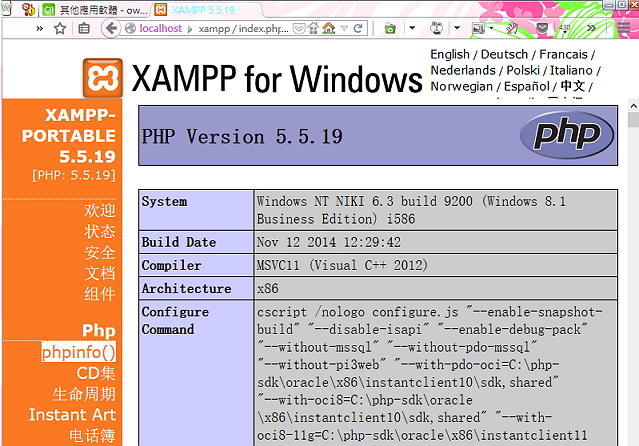Click the 'PHP Version 5.5.19' heading
The image size is (639, 446).
pyautogui.click(x=242, y=136)
